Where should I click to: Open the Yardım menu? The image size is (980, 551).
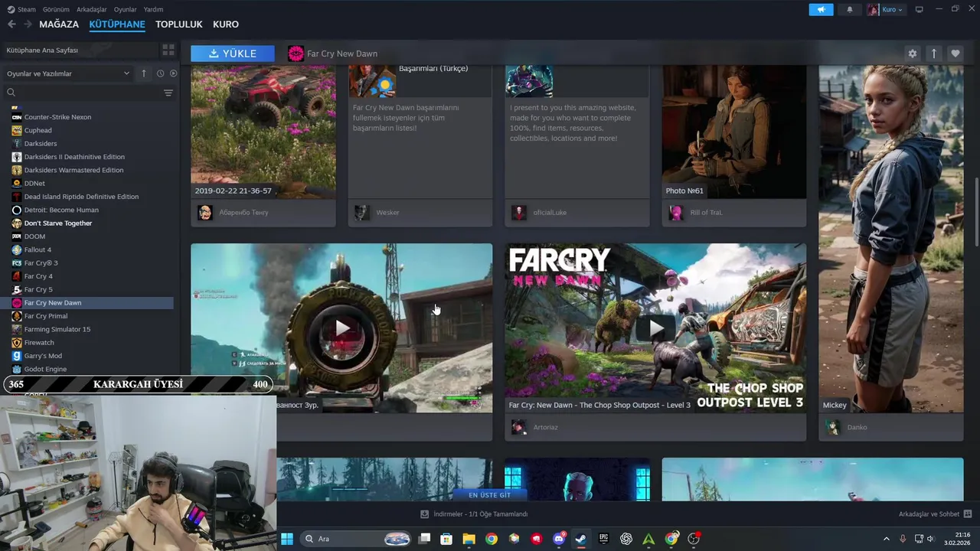(x=153, y=9)
